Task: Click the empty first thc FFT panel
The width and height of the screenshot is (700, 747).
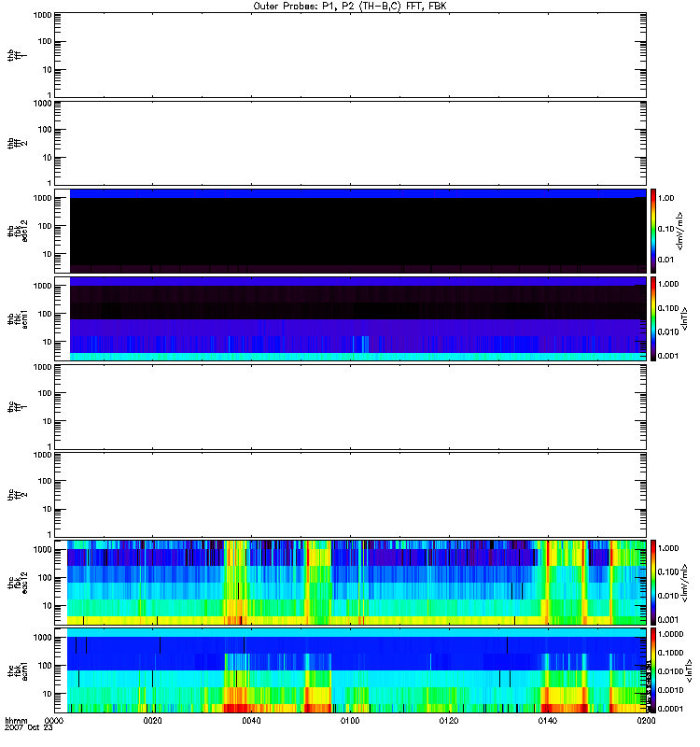Action: (350, 404)
